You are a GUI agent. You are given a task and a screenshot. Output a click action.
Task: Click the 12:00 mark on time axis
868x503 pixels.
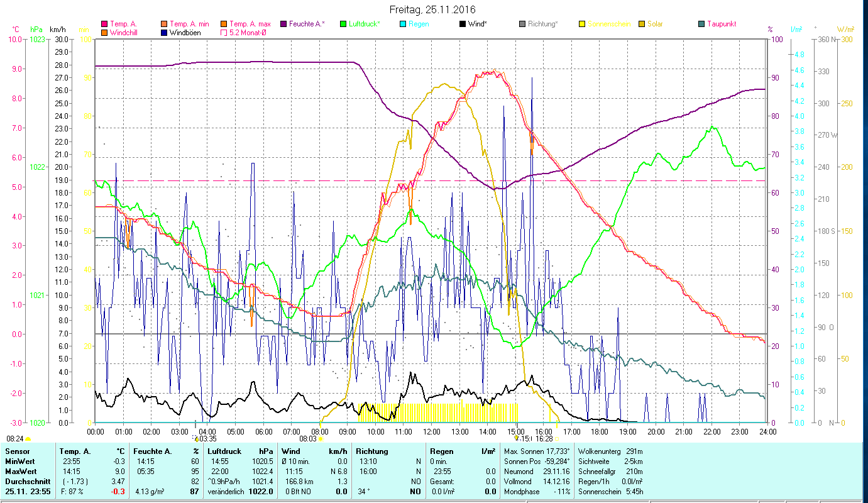(x=432, y=431)
